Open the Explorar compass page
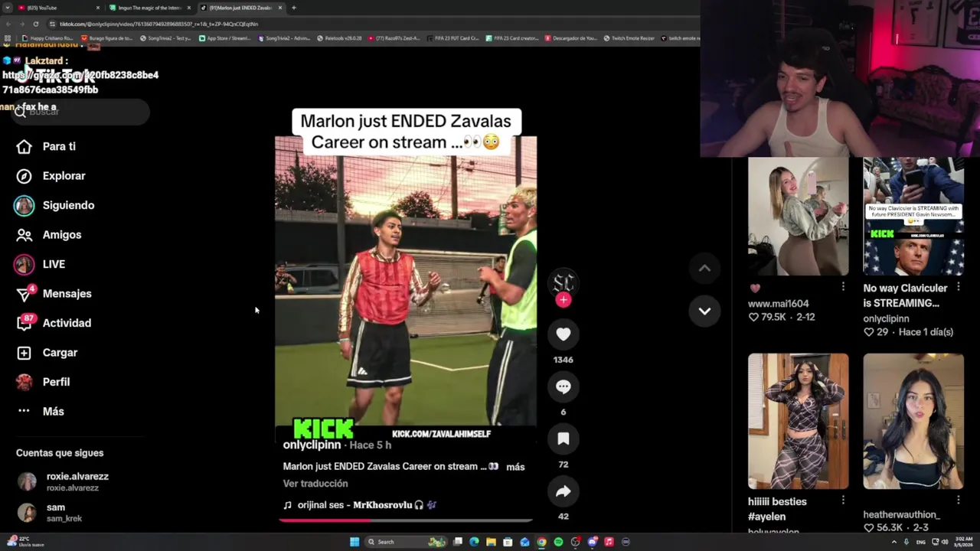This screenshot has width=980, height=551. pyautogui.click(x=51, y=176)
